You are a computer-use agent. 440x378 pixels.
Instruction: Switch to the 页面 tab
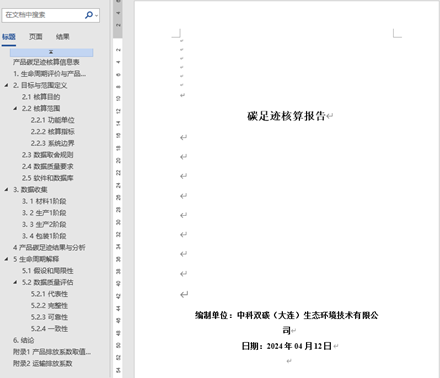point(36,37)
